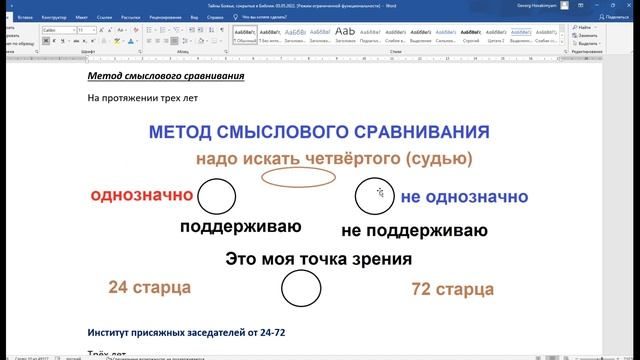The width and height of the screenshot is (640, 360).
Task: Apply the Цитата 2 style
Action: click(496, 35)
